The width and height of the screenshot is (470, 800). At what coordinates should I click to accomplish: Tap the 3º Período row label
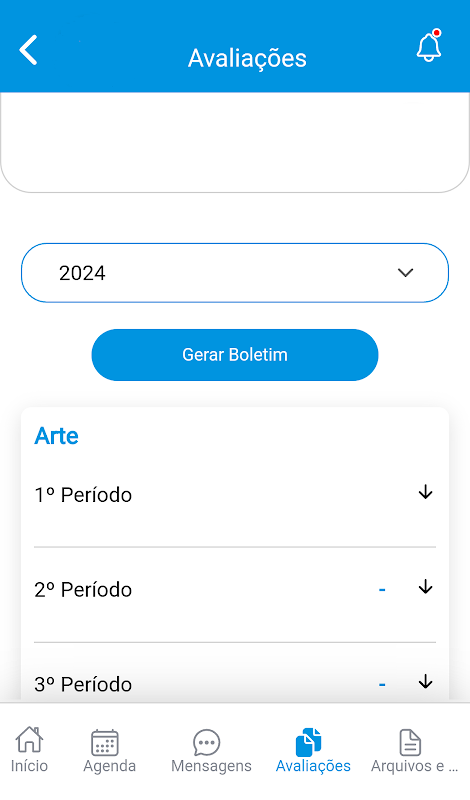click(x=83, y=684)
